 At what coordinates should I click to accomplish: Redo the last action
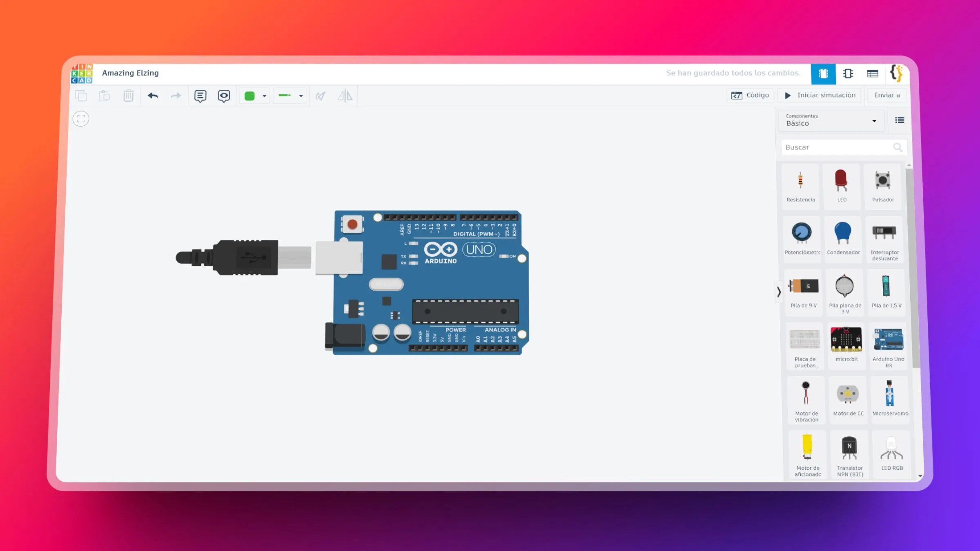click(x=176, y=96)
